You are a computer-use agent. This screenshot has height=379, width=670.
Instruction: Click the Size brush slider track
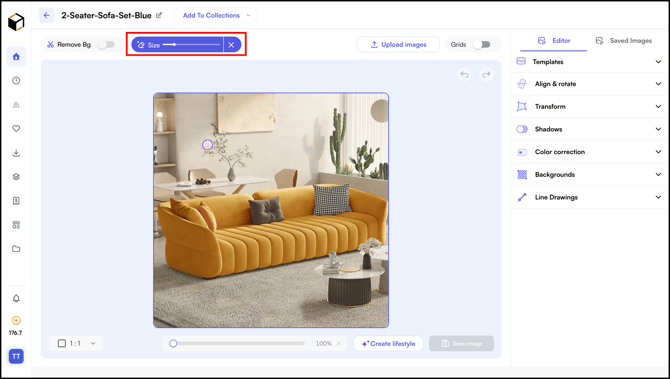click(191, 44)
